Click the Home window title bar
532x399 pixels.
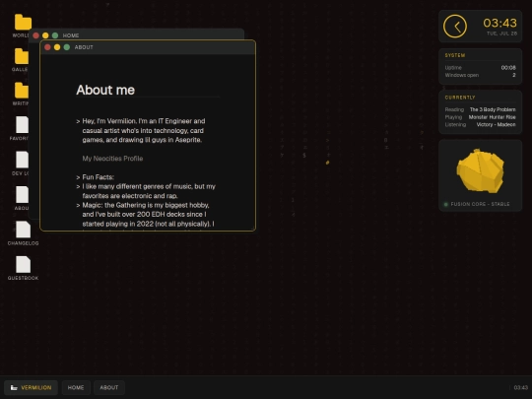[136, 34]
